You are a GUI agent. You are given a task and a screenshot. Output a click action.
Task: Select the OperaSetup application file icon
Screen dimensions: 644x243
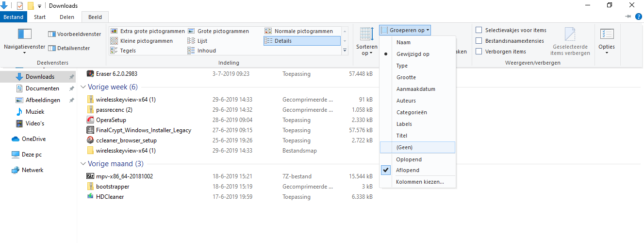[x=90, y=120]
